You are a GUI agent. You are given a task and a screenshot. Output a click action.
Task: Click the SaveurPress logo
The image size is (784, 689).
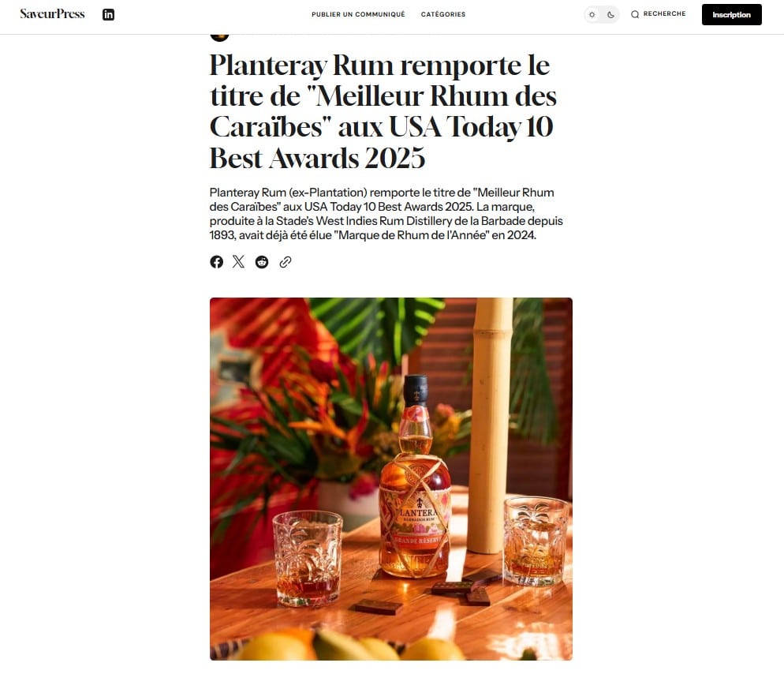[x=53, y=14]
